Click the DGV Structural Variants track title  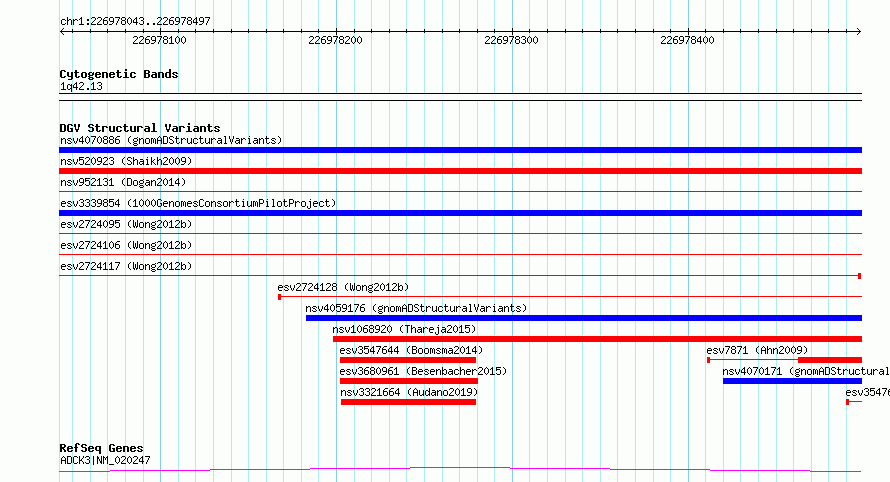(140, 128)
